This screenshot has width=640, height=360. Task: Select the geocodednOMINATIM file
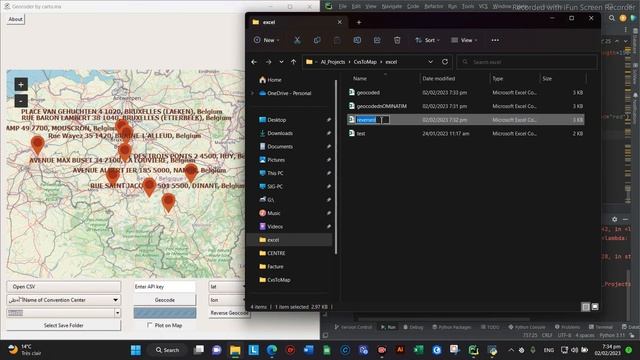[465, 106]
